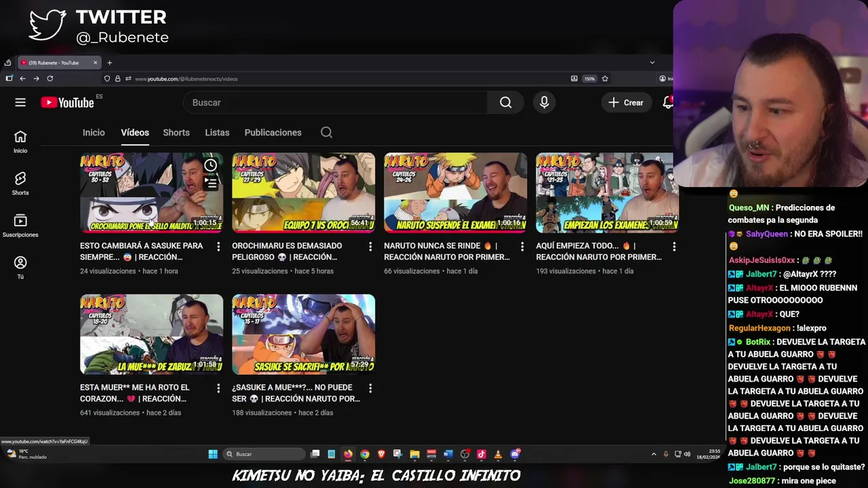Open video title 'AQUÍ EMPIEZA TODO'

pyautogui.click(x=599, y=251)
